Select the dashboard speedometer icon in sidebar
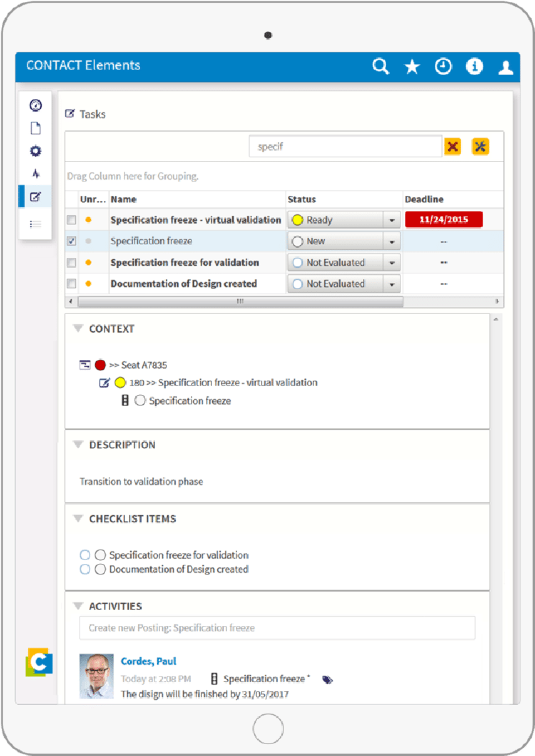 point(35,105)
